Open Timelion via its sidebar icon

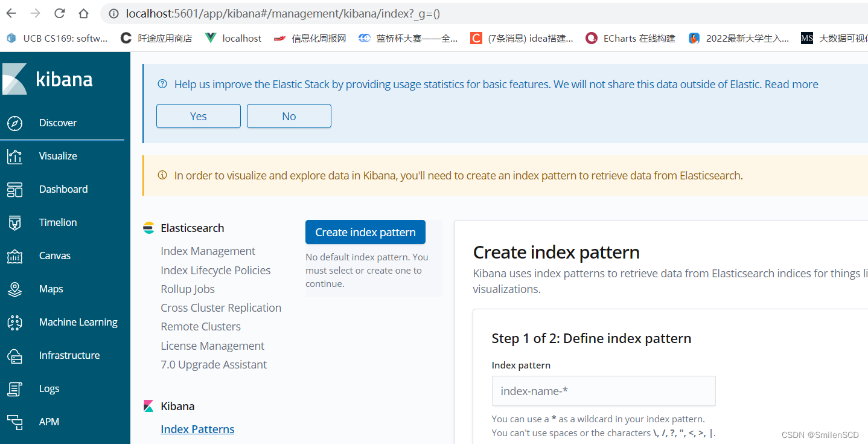(x=14, y=222)
